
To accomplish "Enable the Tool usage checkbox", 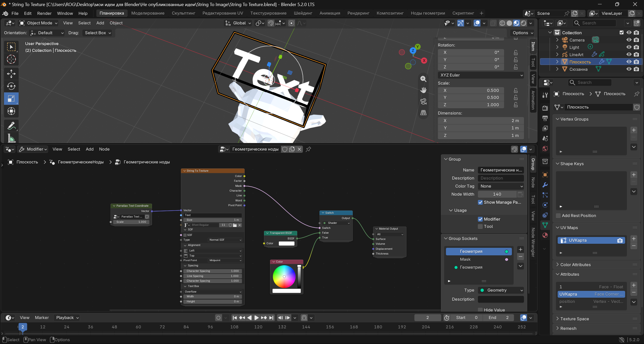I will 480,226.
